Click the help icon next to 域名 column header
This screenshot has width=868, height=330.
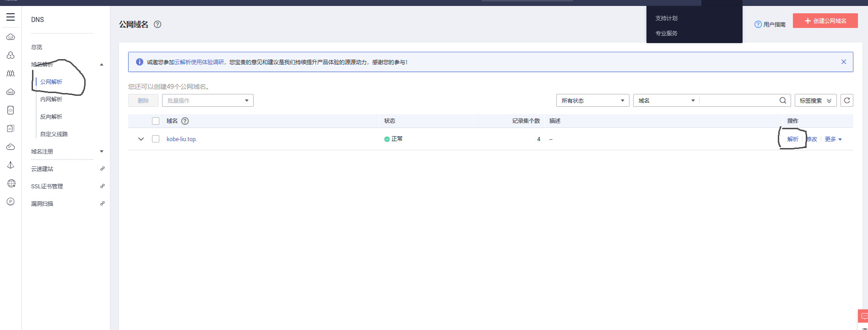click(185, 121)
